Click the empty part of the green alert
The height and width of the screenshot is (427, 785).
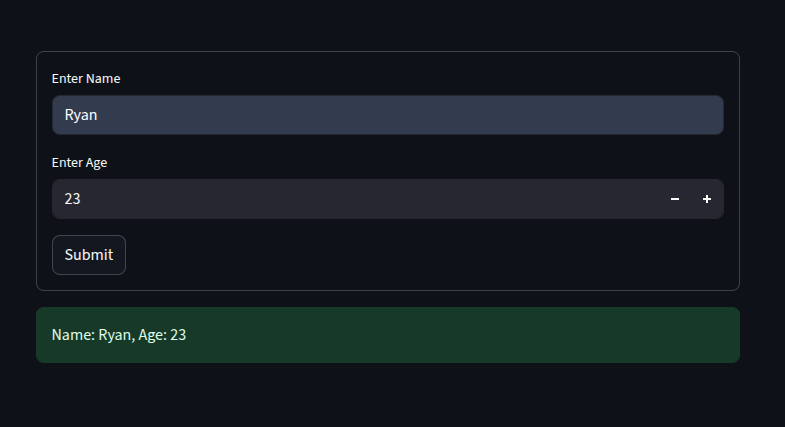[x=451, y=335]
